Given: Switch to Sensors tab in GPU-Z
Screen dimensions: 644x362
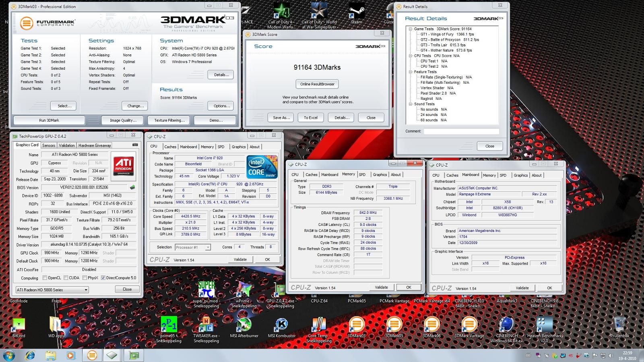Looking at the screenshot, I should pos(49,145).
